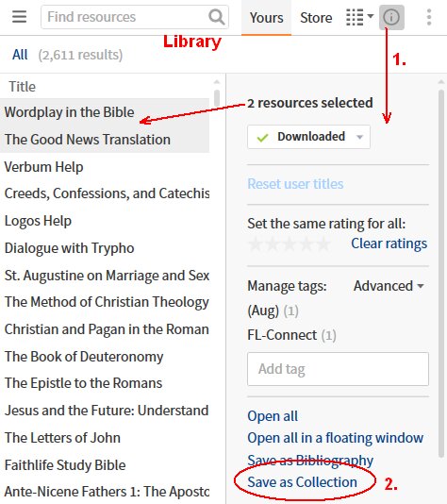The width and height of the screenshot is (447, 504).
Task: Click the Reset user titles link
Action: tap(295, 184)
